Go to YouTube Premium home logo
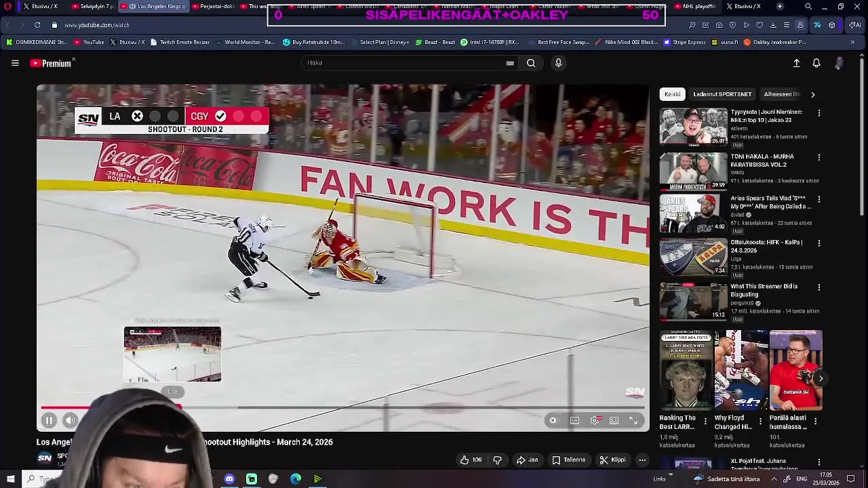 (x=52, y=63)
